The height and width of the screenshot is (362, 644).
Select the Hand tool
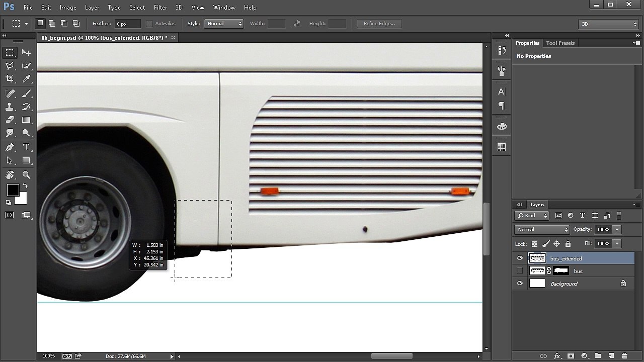click(10, 175)
